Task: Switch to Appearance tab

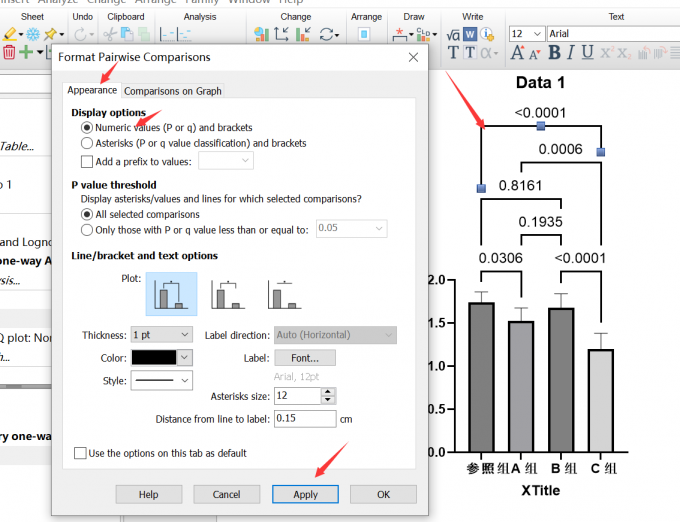Action: pos(92,90)
